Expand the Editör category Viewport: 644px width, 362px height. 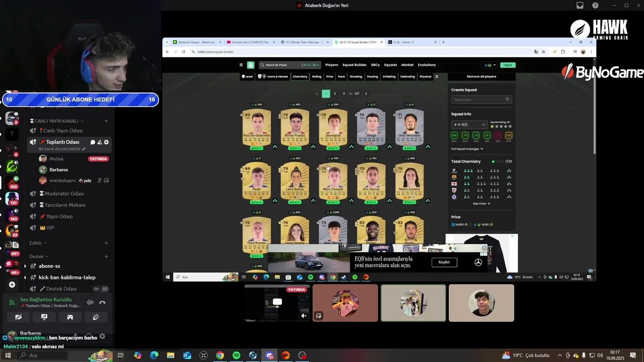pos(38,243)
